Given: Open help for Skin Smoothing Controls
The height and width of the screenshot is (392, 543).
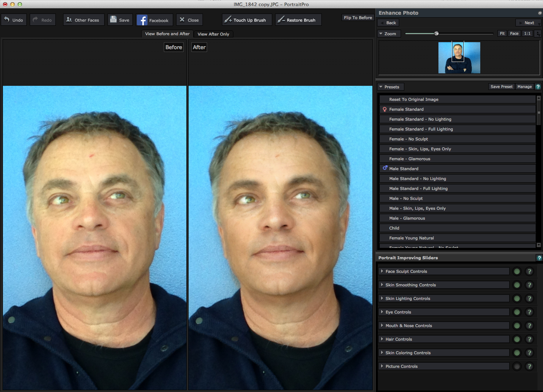Looking at the screenshot, I should coord(529,285).
